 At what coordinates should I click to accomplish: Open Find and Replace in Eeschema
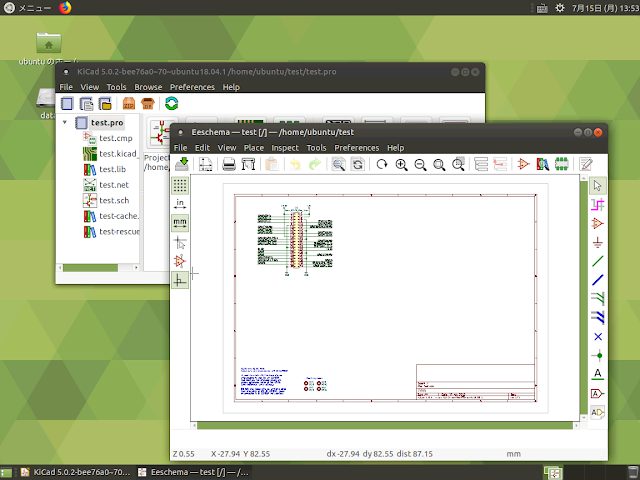(x=358, y=164)
